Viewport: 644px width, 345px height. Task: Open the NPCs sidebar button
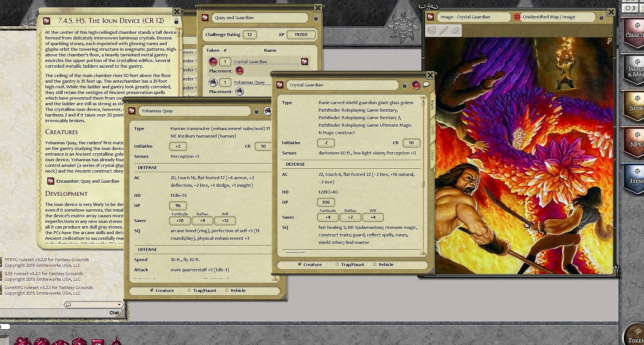pos(634,143)
